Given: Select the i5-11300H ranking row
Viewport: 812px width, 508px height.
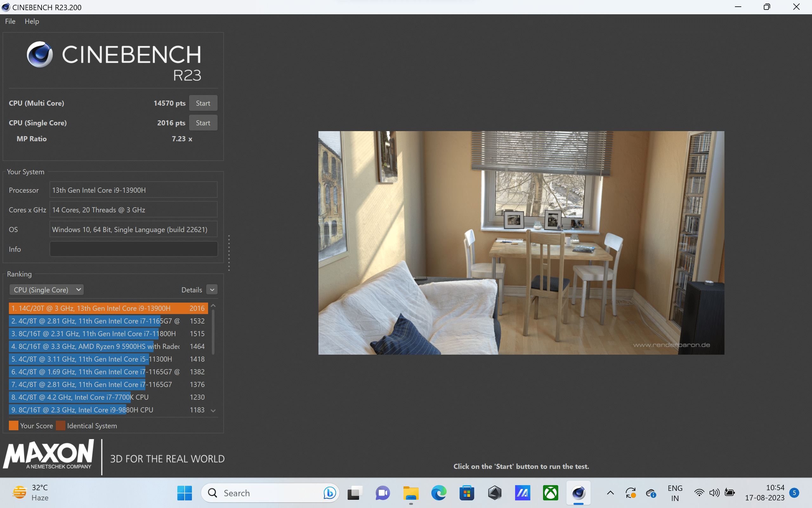Looking at the screenshot, I should (108, 359).
